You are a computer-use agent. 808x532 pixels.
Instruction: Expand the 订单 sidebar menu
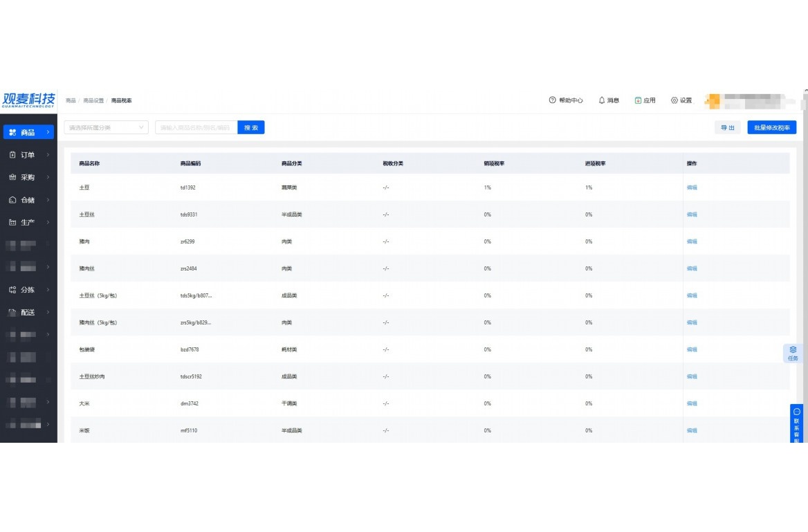48,155
